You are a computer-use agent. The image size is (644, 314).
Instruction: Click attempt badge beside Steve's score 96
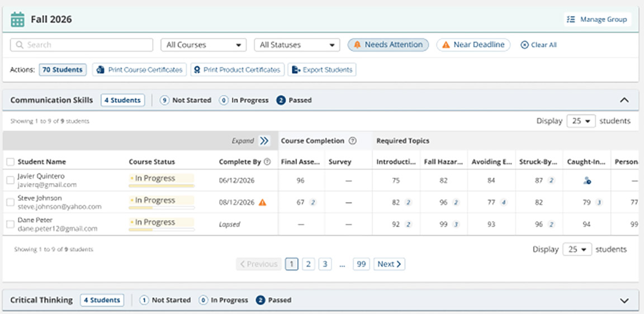(456, 202)
